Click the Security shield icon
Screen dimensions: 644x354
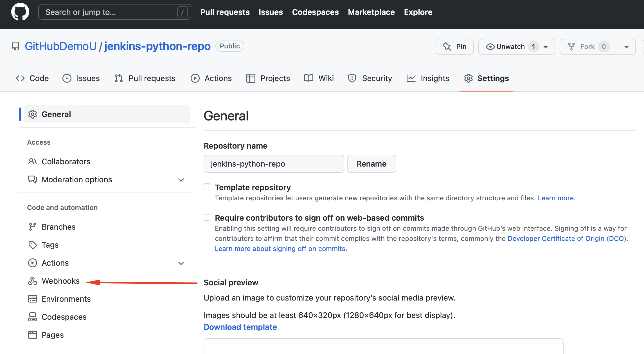pos(352,78)
